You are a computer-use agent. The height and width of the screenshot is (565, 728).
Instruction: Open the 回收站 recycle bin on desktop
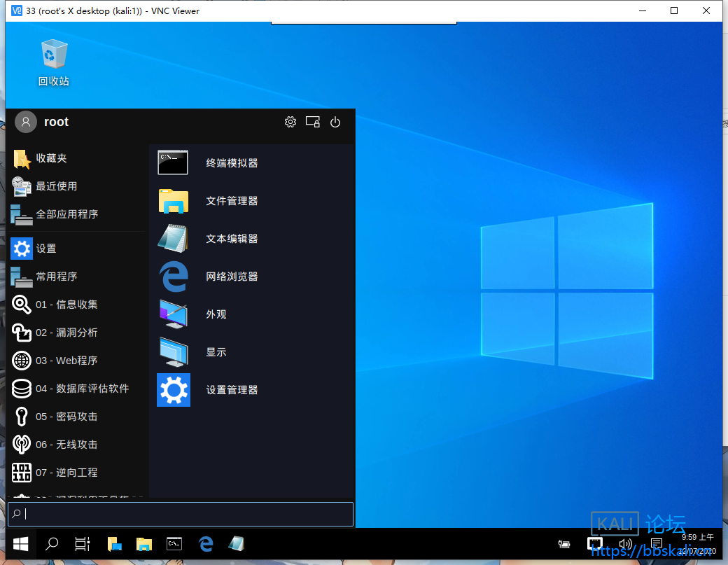54,62
